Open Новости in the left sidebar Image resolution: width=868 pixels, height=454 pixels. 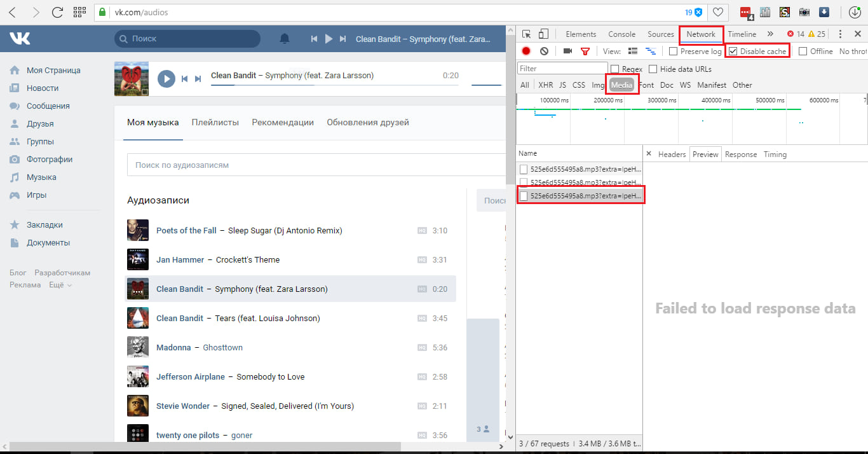[x=43, y=88]
